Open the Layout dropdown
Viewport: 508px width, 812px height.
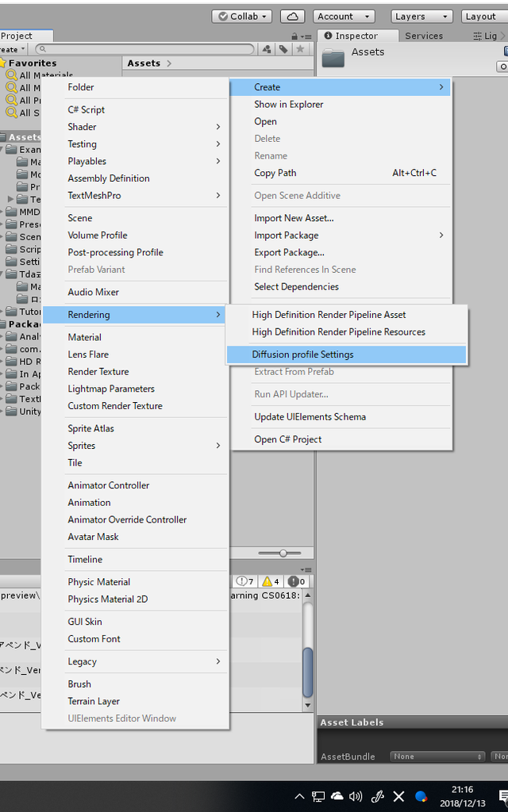point(484,17)
